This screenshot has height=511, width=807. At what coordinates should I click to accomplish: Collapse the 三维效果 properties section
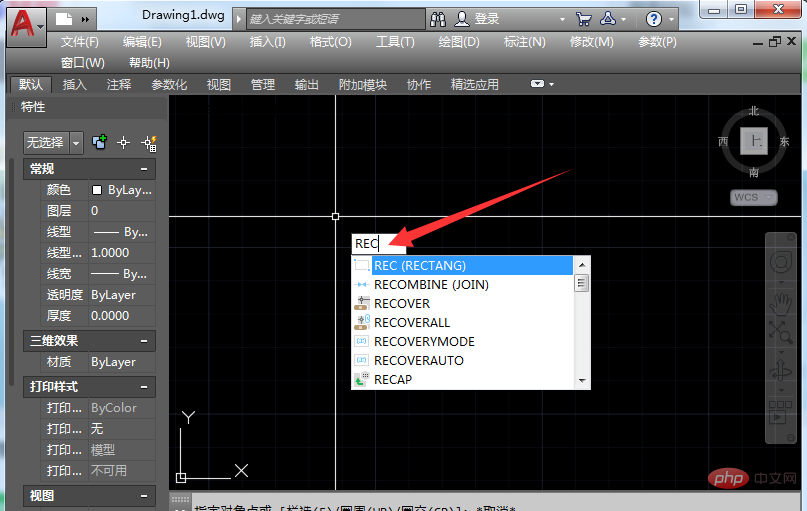coord(144,341)
